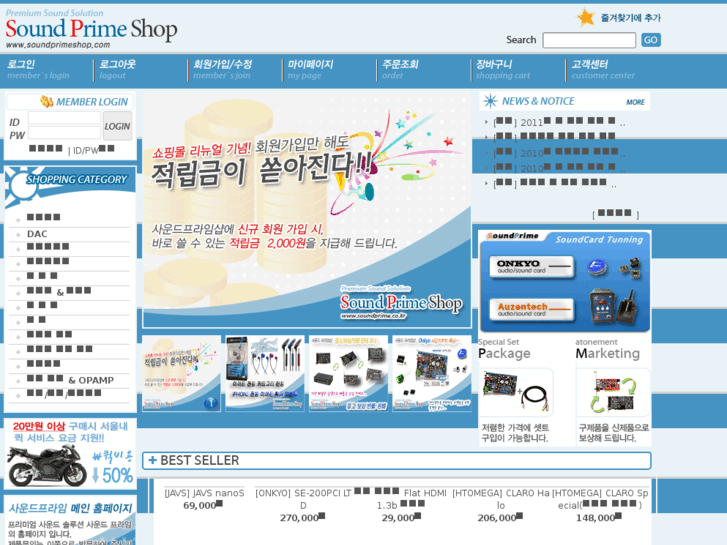The image size is (727, 545).
Task: Open the 회원가입/수정 member's join menu
Action: [x=223, y=69]
